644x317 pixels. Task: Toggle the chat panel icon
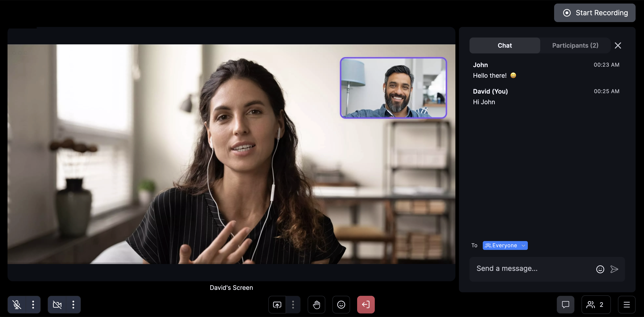[565, 304]
